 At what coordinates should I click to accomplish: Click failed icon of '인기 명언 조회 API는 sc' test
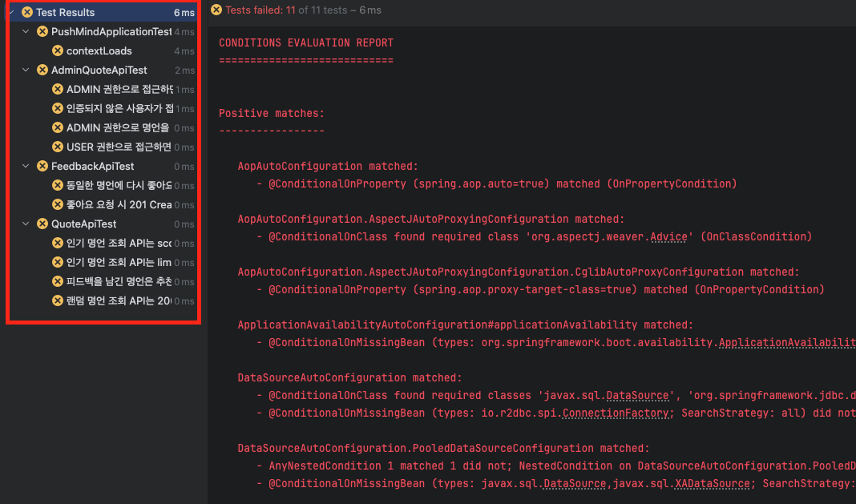pos(58,243)
